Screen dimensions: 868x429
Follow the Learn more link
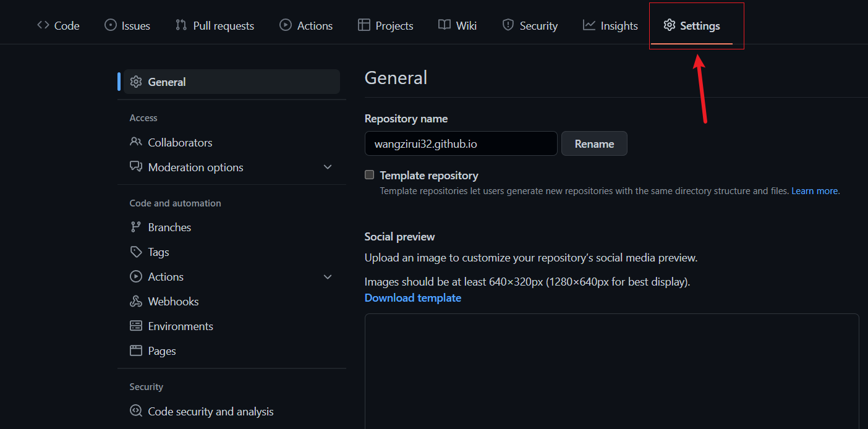(814, 191)
